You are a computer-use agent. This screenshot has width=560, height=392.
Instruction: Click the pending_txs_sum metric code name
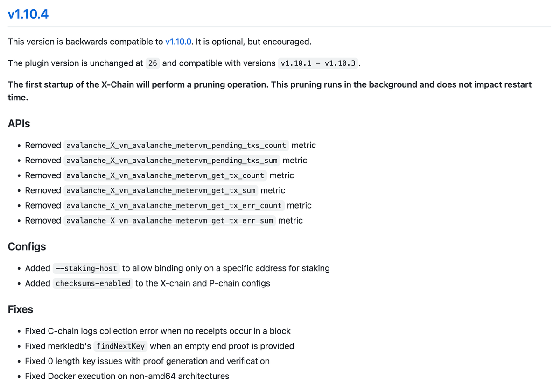pyautogui.click(x=172, y=161)
